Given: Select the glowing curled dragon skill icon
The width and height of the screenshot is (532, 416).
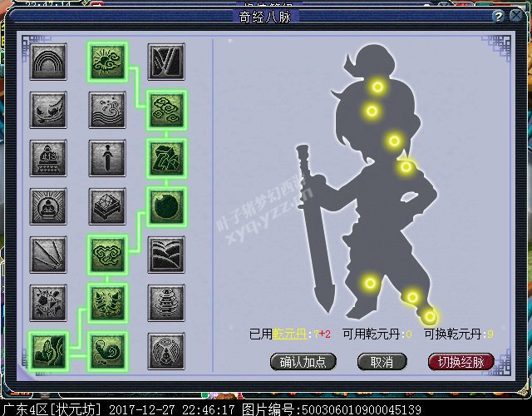Looking at the screenshot, I should pyautogui.click(x=107, y=351).
